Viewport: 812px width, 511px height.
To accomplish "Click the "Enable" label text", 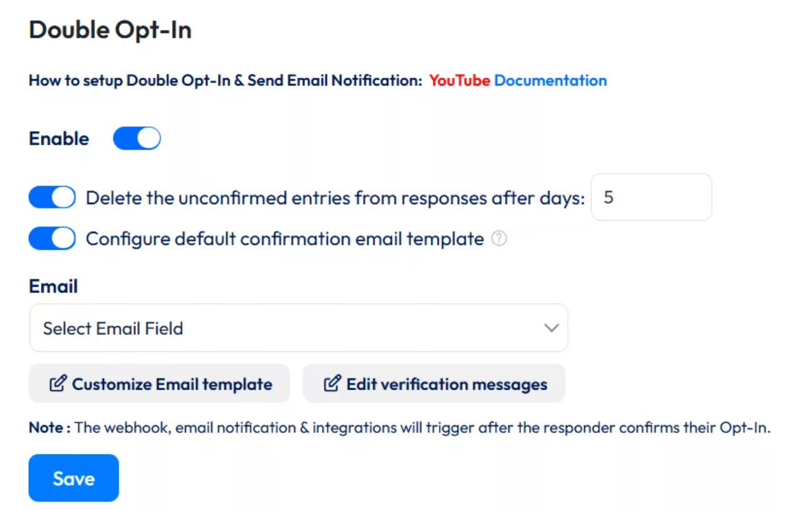I will click(x=59, y=138).
